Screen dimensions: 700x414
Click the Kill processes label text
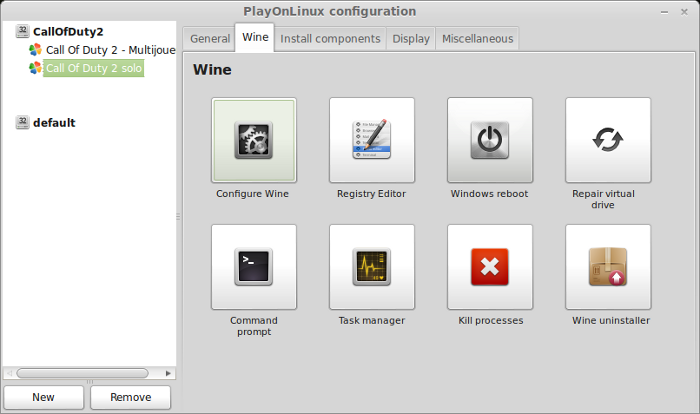pos(491,321)
